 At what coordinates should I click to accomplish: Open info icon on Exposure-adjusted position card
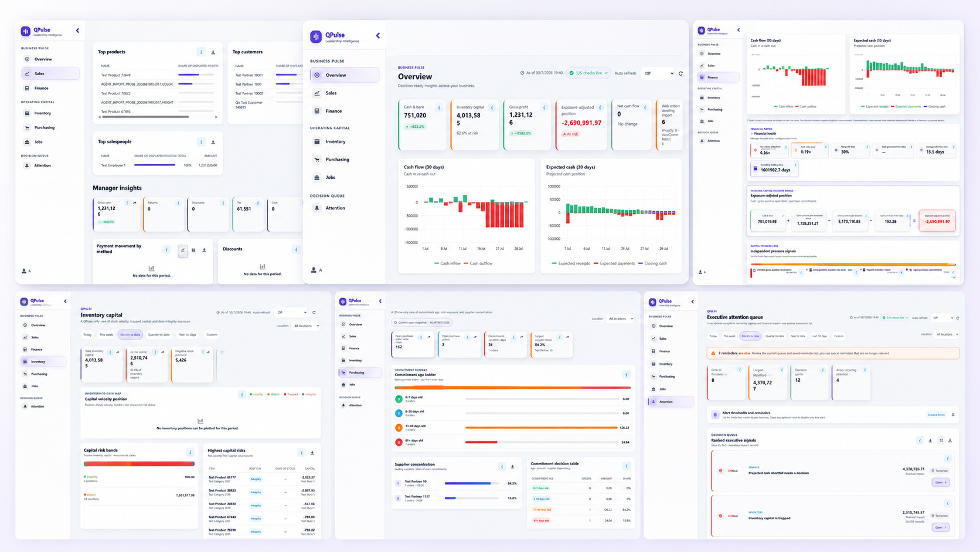600,107
